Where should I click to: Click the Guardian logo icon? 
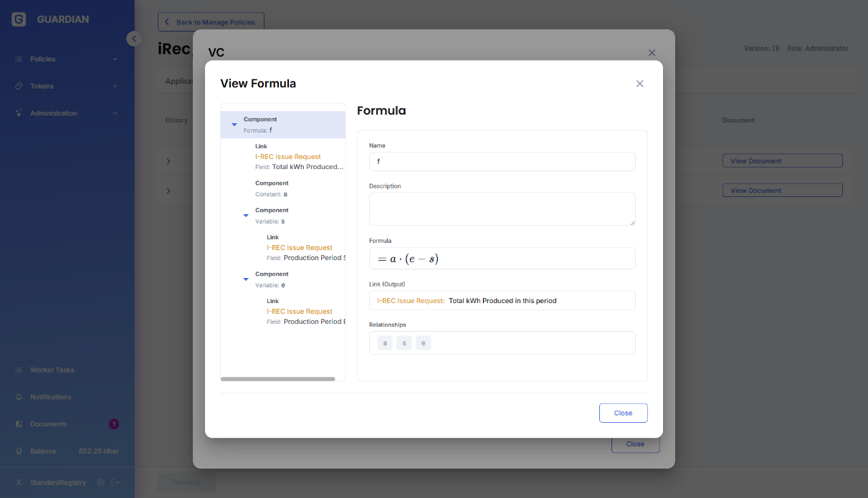tap(19, 19)
